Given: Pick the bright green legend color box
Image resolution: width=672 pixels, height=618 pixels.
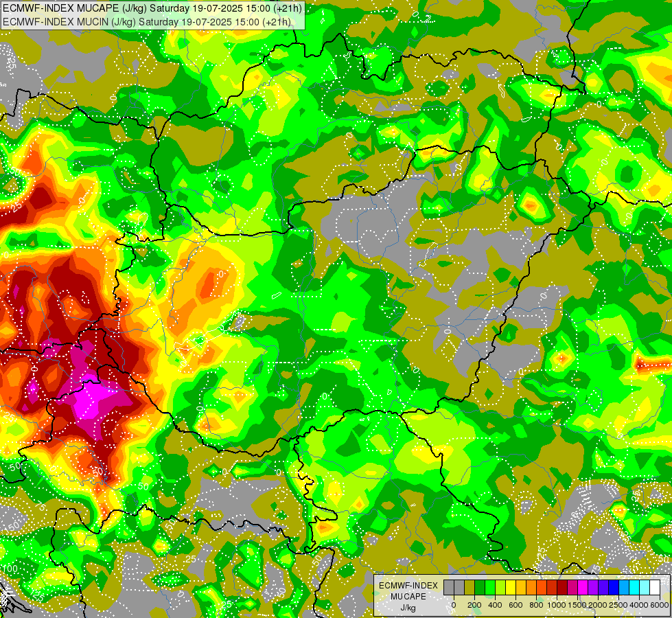Looking at the screenshot, I should coord(490,588).
